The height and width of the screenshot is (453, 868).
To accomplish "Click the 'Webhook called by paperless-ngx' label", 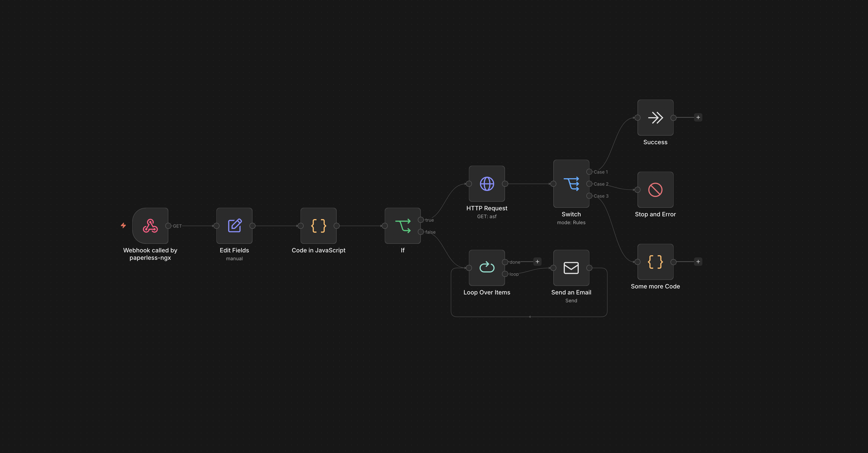I will tap(150, 254).
